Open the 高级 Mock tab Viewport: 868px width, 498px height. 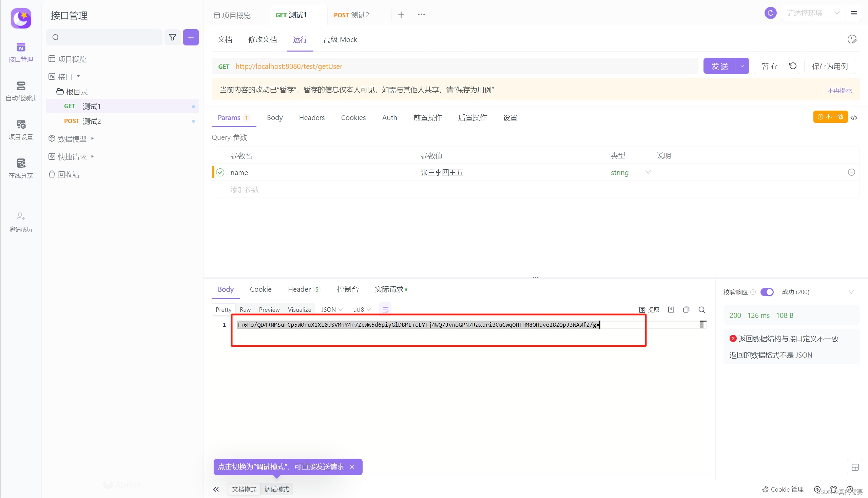(340, 39)
